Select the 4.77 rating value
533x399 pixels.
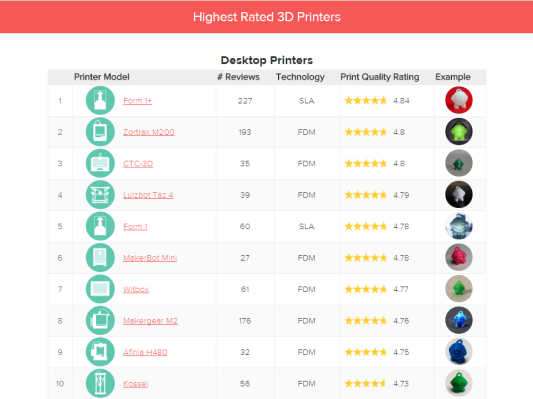coord(401,290)
